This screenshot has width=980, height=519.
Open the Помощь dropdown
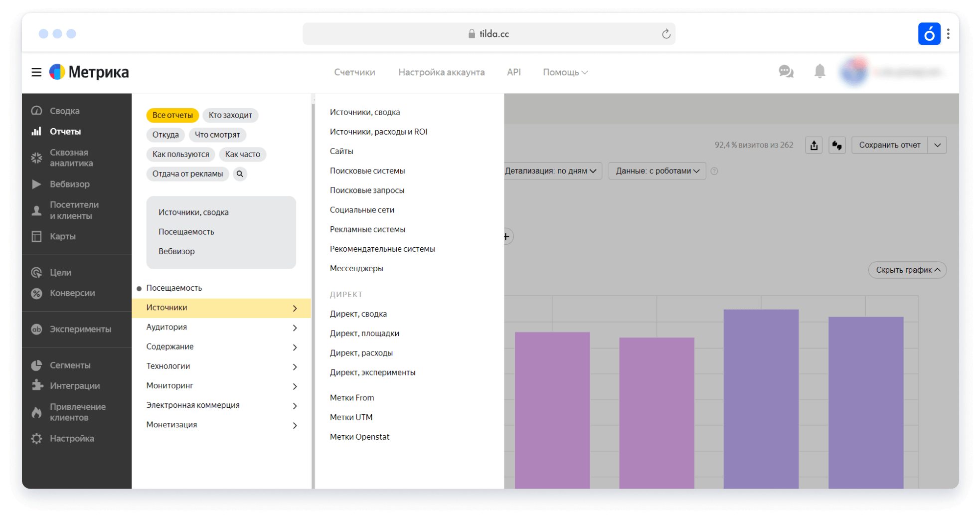(x=565, y=72)
